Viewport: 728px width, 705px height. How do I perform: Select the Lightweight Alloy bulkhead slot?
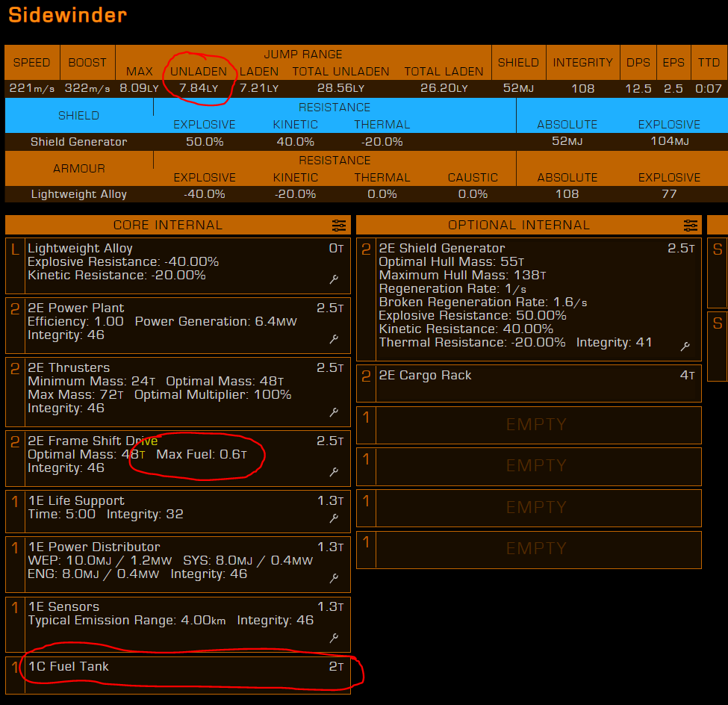178,266
